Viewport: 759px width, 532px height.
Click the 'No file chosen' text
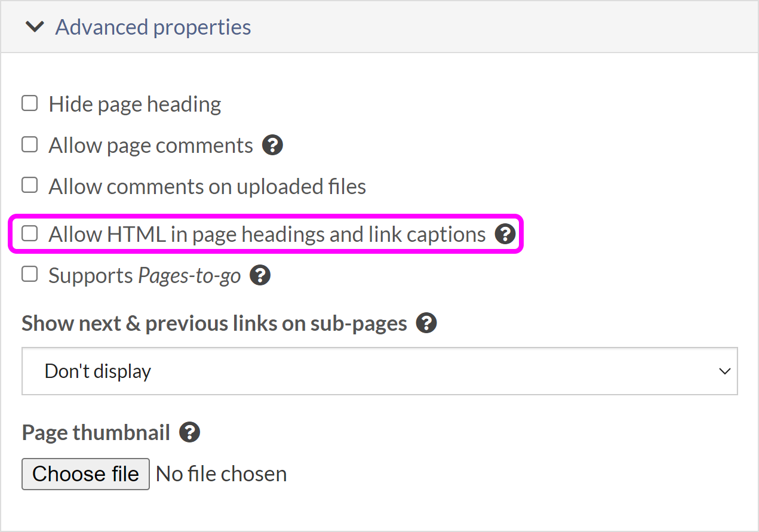tap(222, 474)
